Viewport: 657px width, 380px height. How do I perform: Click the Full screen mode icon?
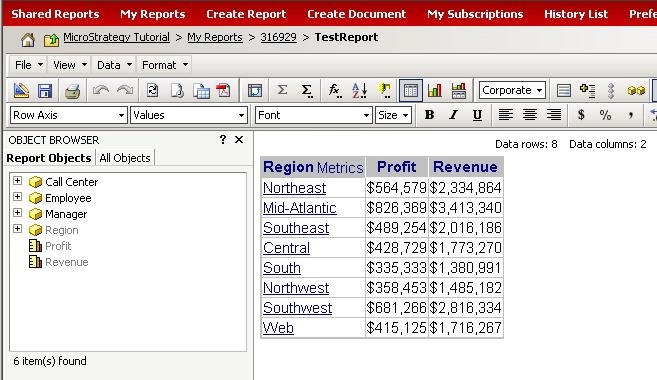[x=255, y=90]
